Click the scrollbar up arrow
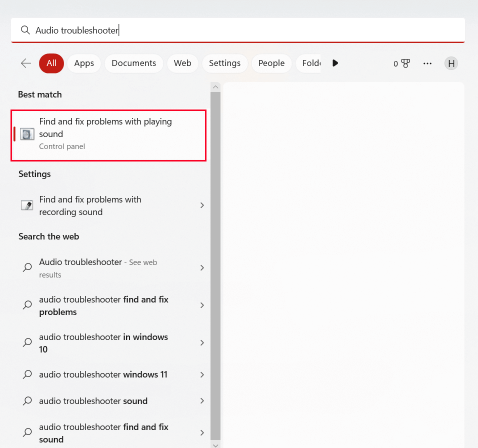The height and width of the screenshot is (448, 478). (x=215, y=86)
